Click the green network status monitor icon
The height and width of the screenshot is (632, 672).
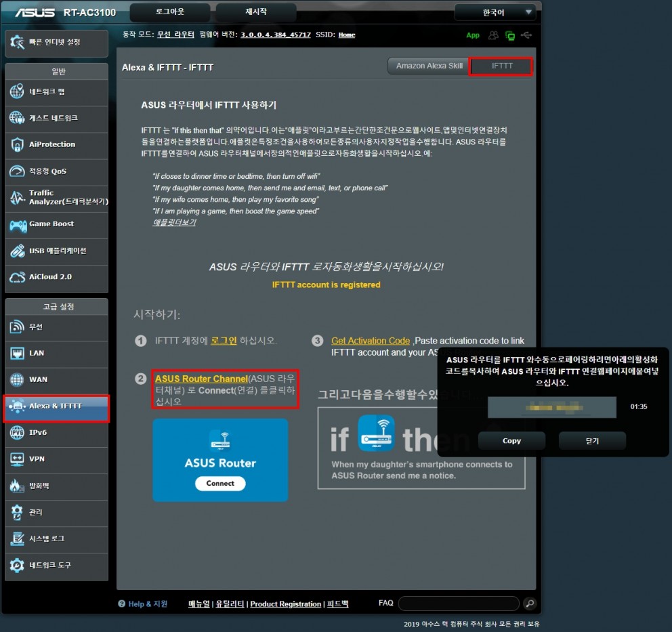tap(510, 36)
